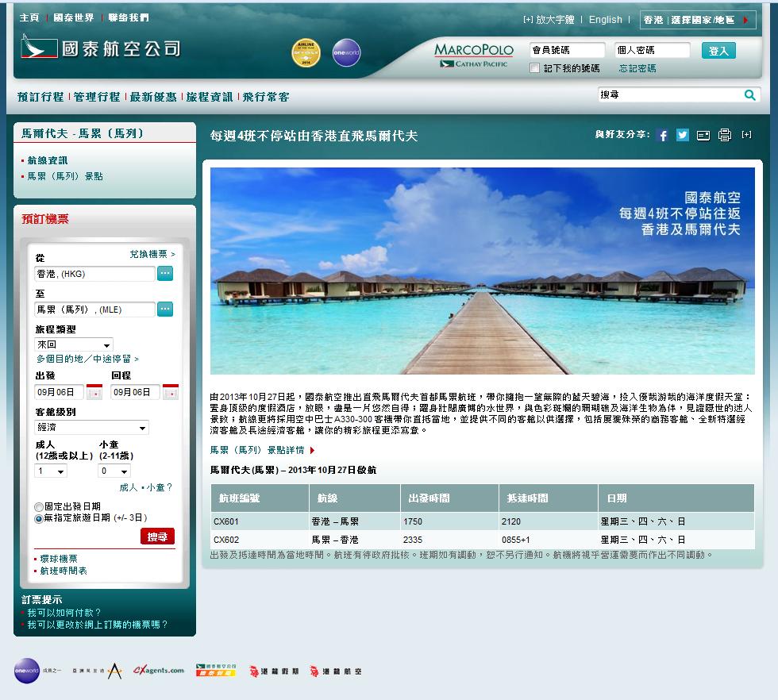
Task: Open origin airport lookup button
Action: [164, 274]
